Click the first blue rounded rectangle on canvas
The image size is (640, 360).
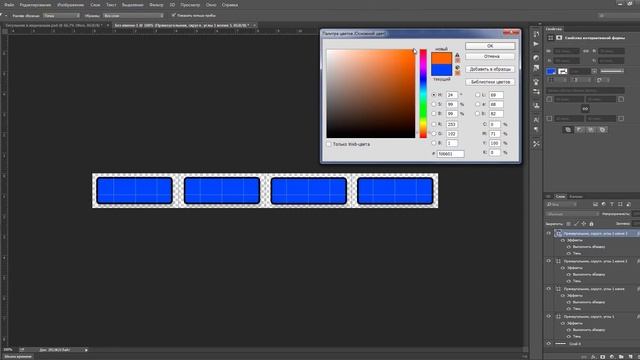click(x=134, y=191)
